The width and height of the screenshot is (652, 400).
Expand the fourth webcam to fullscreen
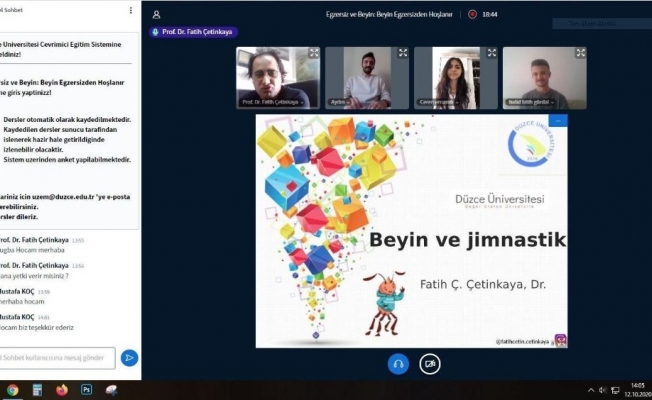pos(580,53)
